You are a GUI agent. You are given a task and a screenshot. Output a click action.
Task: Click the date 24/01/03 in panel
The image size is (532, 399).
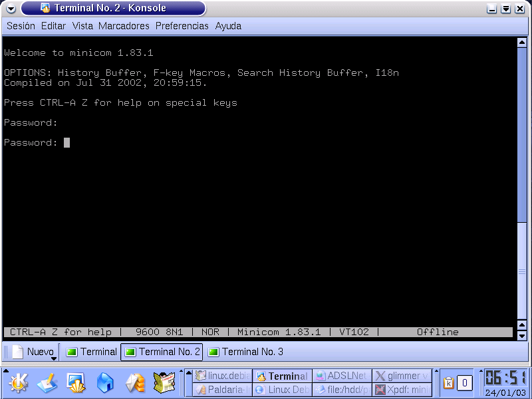[x=505, y=392]
